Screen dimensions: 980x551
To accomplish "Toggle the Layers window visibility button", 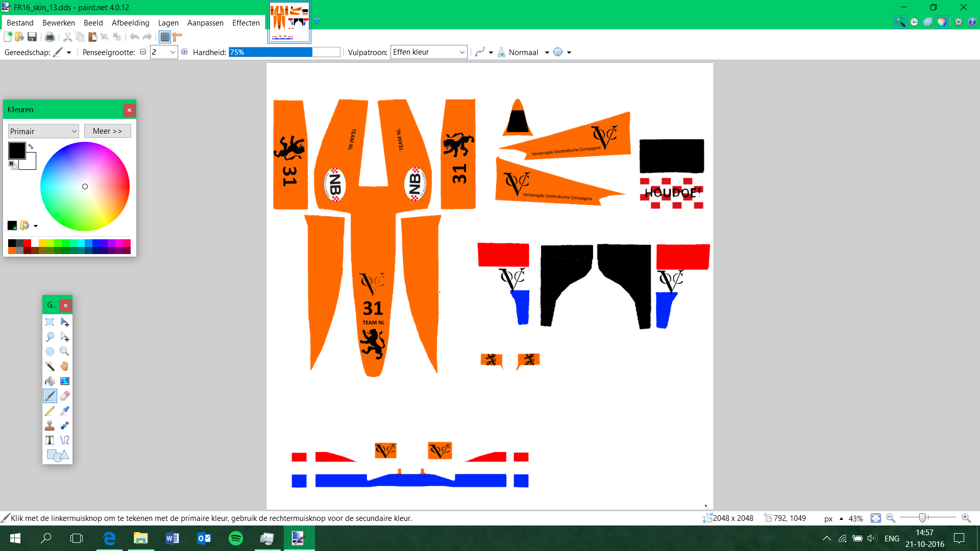I will point(927,22).
